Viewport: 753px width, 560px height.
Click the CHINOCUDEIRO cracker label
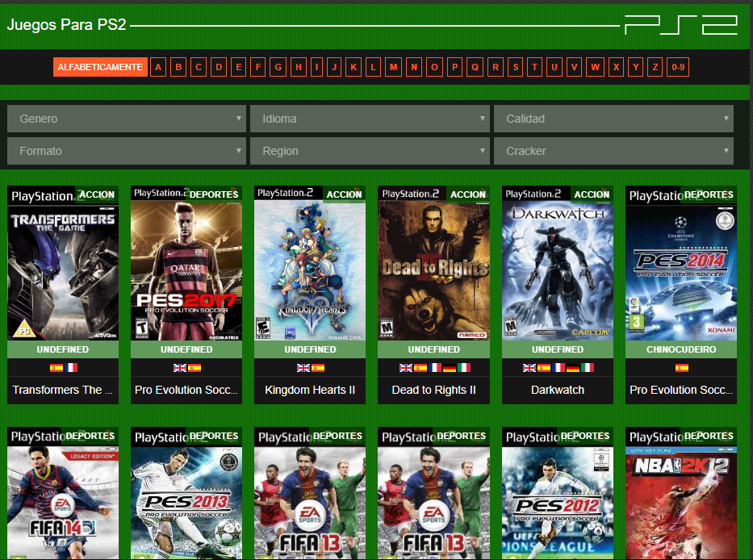(681, 349)
